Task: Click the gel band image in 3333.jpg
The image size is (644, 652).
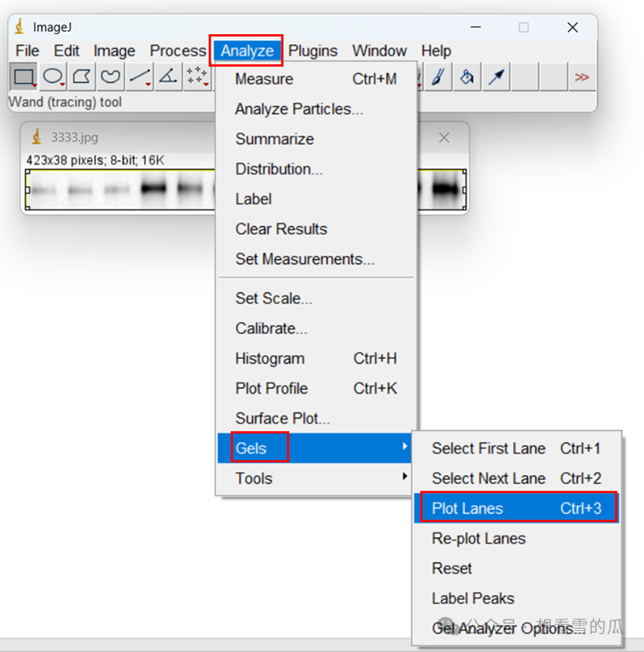Action: (x=121, y=189)
